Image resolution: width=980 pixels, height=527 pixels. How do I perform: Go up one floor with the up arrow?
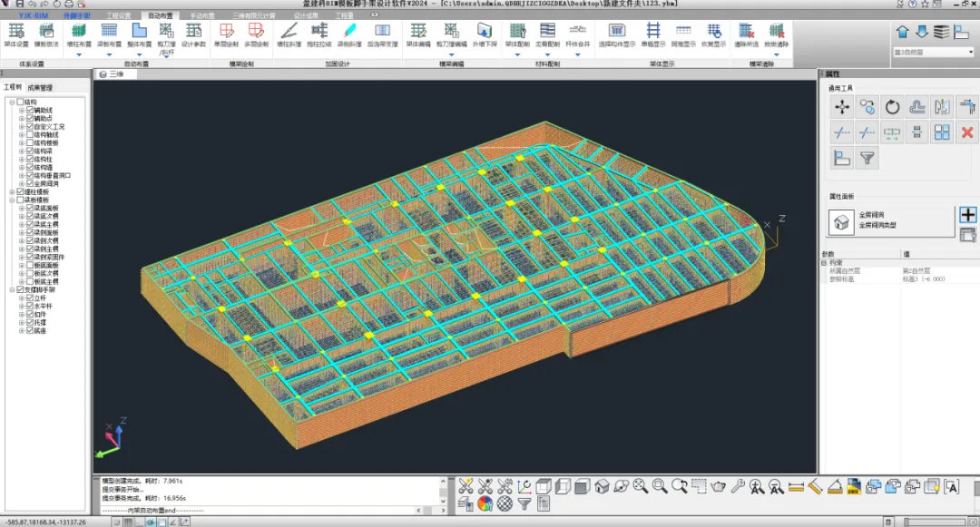902,32
